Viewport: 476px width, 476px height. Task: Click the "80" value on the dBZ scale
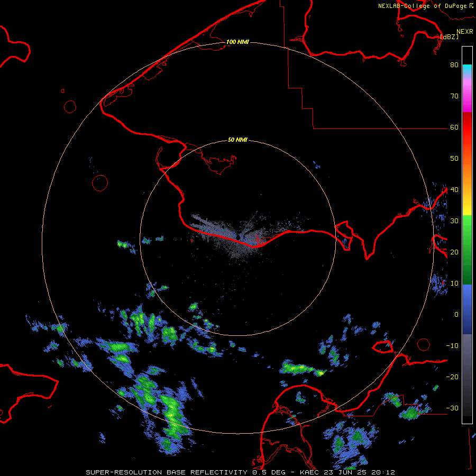(454, 65)
